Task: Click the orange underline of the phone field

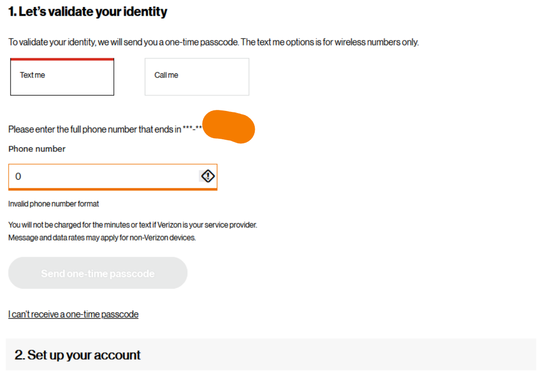Action: pyautogui.click(x=112, y=189)
